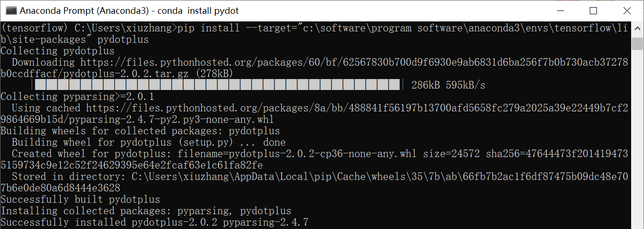Click the 'Successfully built pydotplus' line

[x=80, y=199]
